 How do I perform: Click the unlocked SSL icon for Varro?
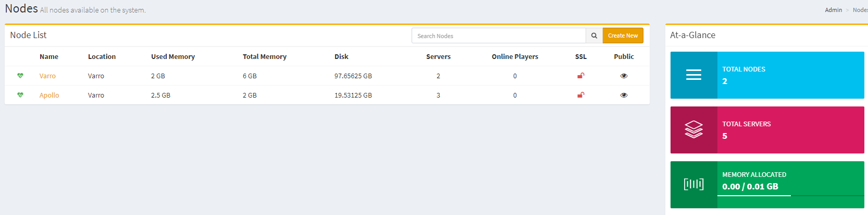coord(580,76)
